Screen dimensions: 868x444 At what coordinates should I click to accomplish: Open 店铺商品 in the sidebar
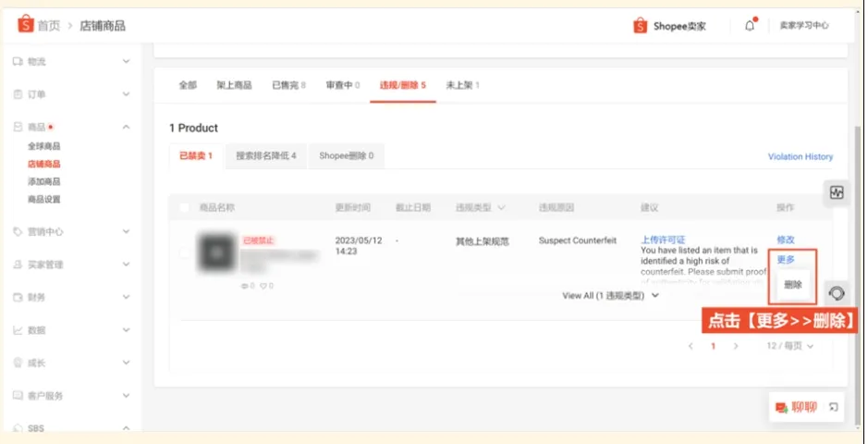[43, 164]
